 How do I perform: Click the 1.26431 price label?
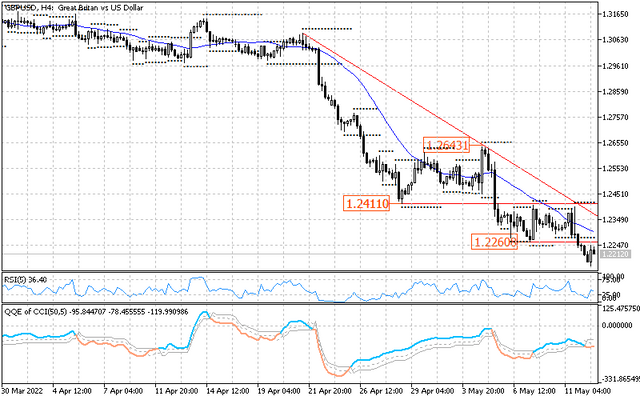coord(446,145)
